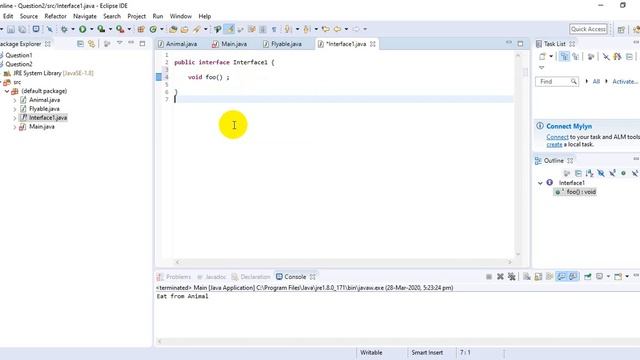
Task: Click Remove Launch icon in Console
Action: [500, 277]
